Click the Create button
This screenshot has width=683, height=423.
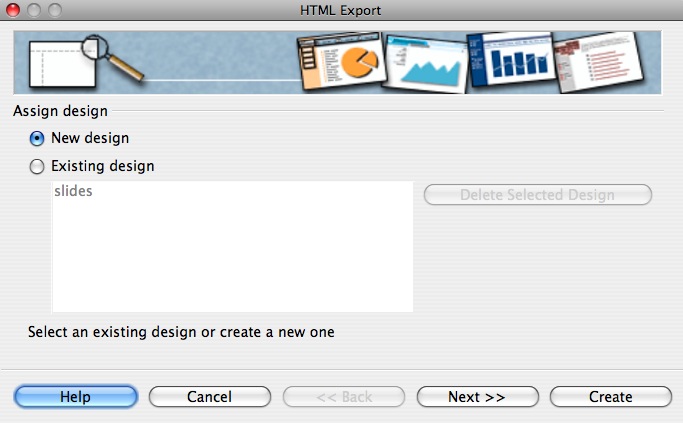click(x=610, y=397)
